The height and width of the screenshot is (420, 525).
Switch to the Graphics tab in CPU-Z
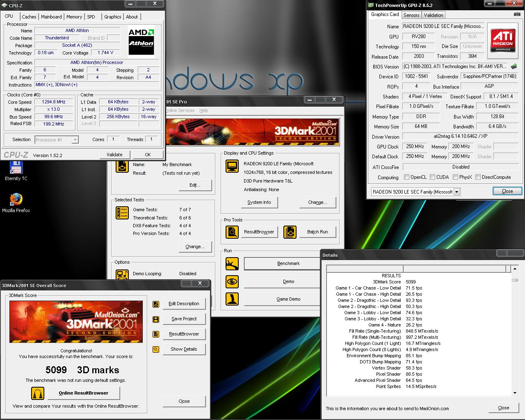tap(112, 17)
